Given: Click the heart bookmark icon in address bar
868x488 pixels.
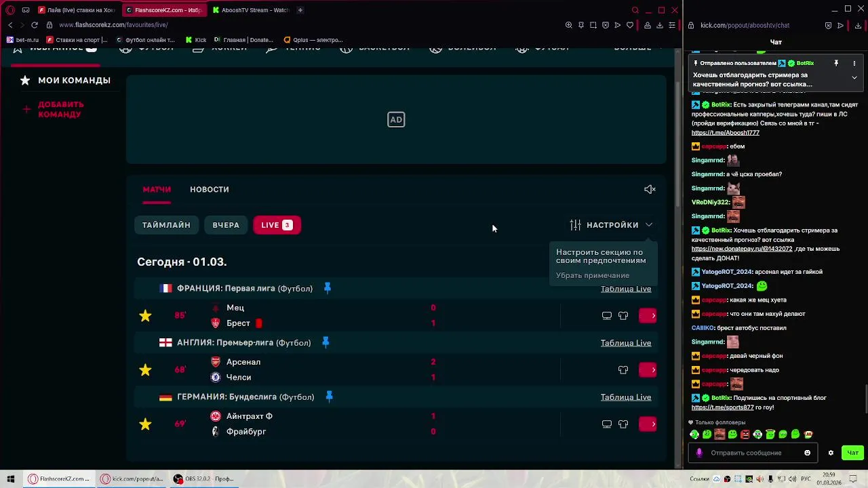Looking at the screenshot, I should (630, 25).
